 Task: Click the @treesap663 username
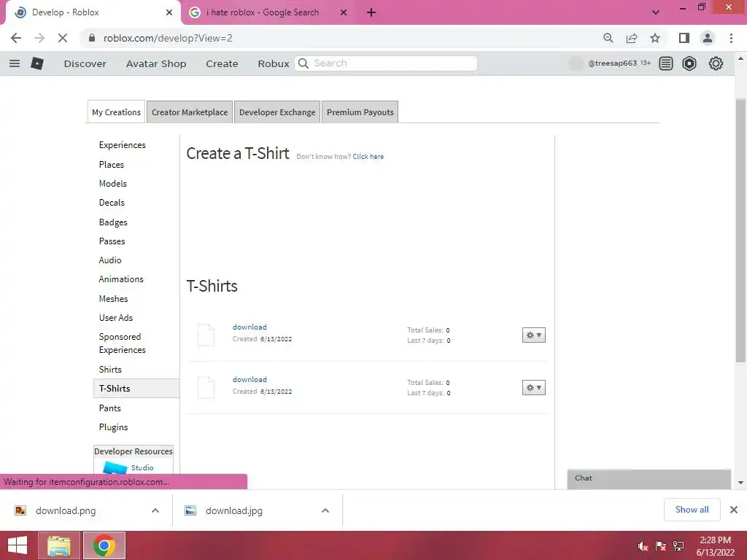612,63
